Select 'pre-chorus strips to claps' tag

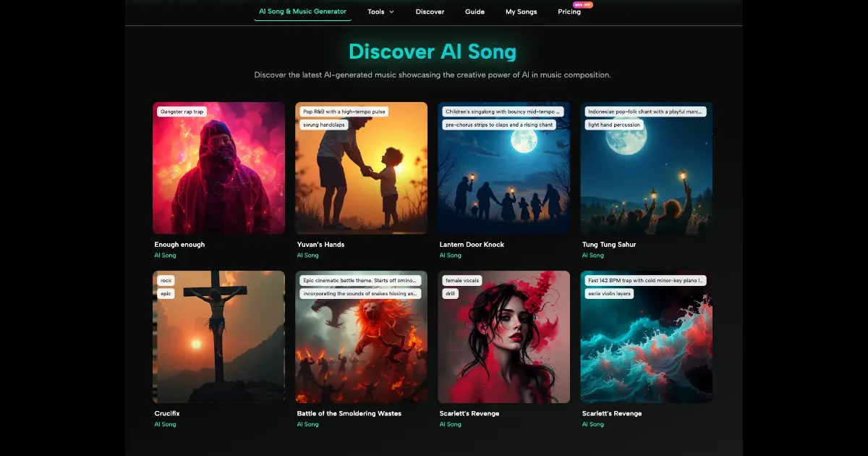tap(499, 124)
